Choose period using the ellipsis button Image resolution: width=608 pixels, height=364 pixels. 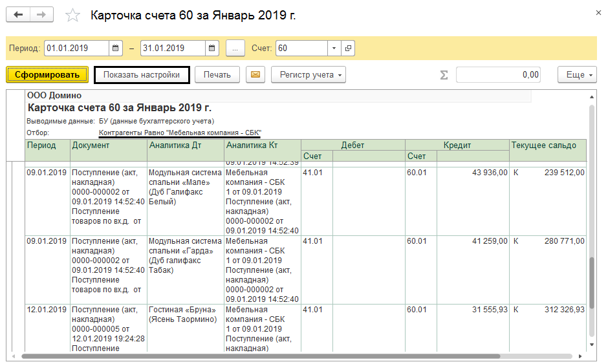tap(235, 48)
